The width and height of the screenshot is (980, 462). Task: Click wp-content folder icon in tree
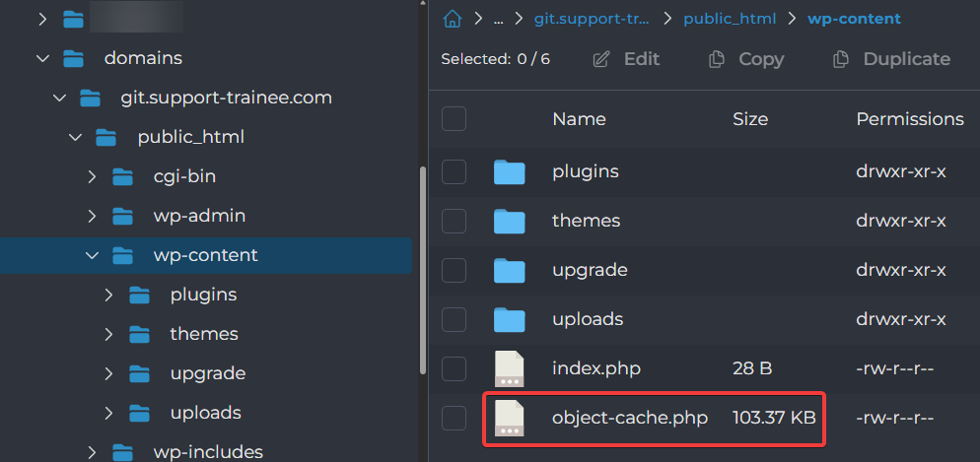[123, 255]
